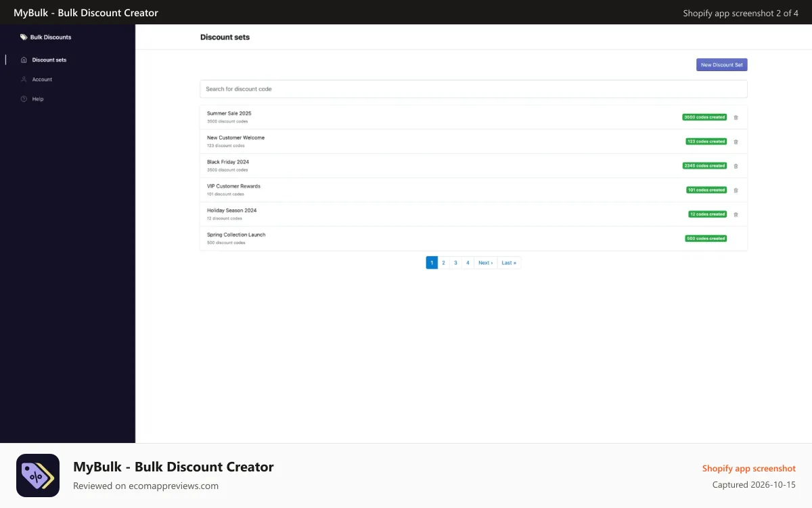
Task: Go to pagination page 3
Action: [455, 263]
